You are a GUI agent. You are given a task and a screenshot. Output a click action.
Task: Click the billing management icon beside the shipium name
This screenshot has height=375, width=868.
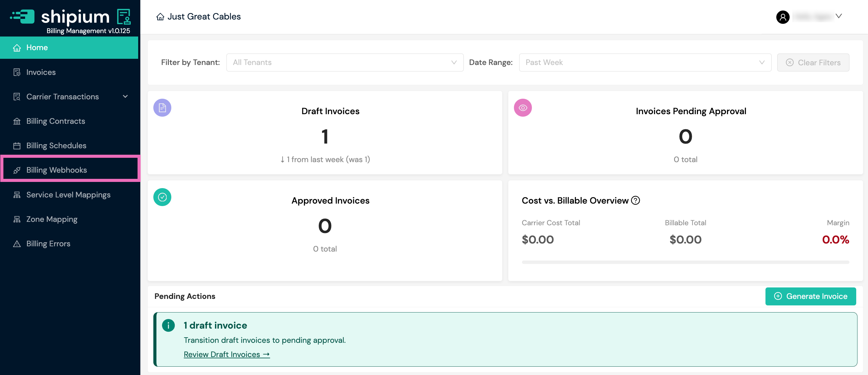(124, 16)
